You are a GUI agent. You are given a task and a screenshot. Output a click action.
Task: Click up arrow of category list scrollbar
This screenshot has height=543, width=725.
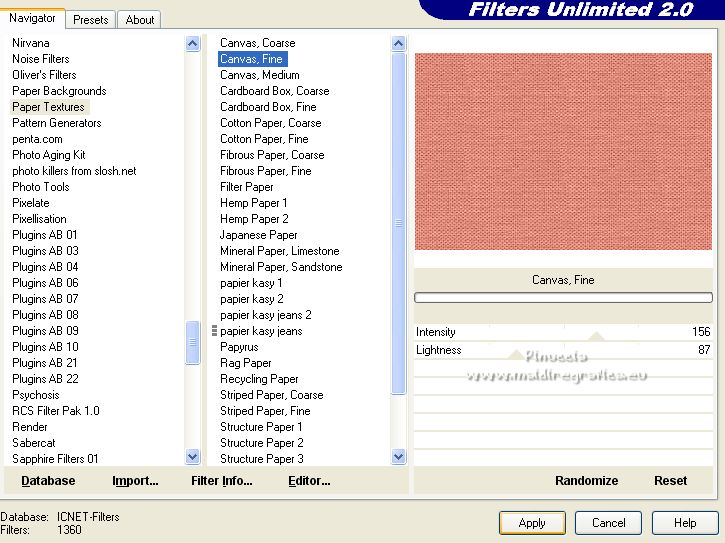[x=193, y=43]
